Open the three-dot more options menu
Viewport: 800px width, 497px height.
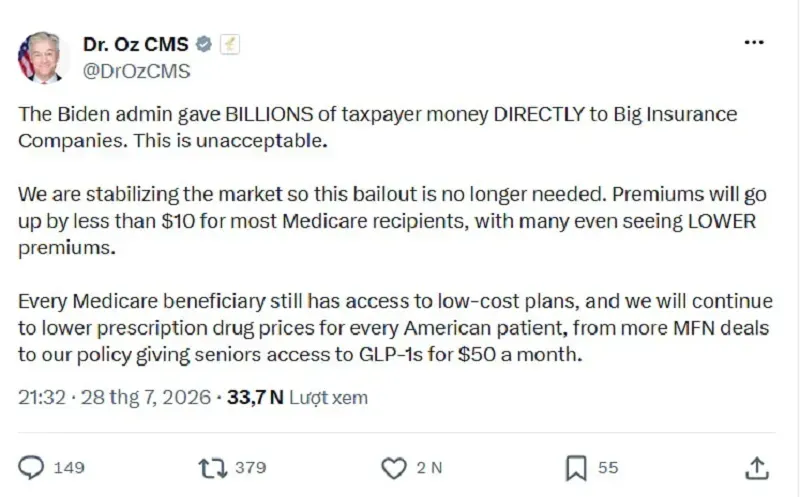[x=754, y=42]
